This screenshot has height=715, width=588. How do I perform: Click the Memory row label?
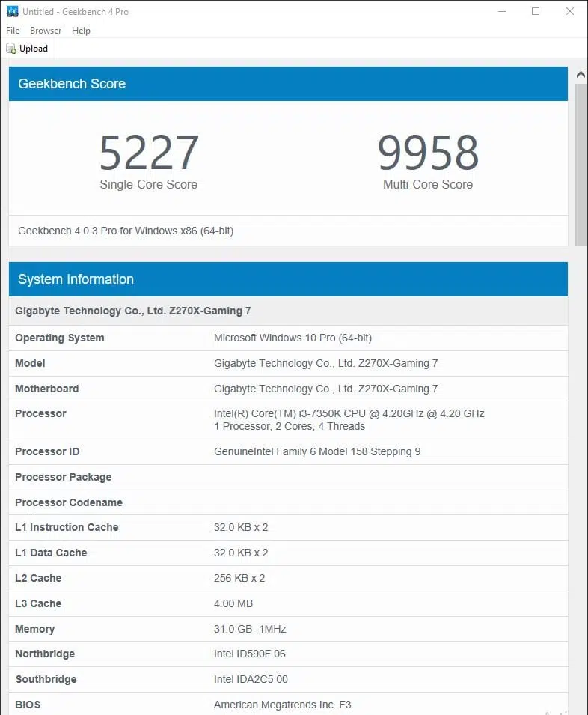34,629
